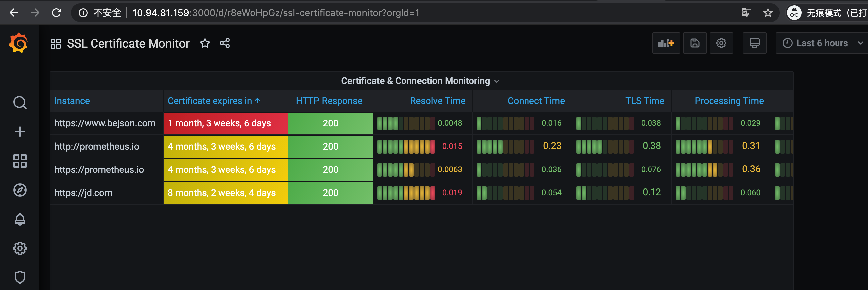Open the Configuration gear in sidebar
The height and width of the screenshot is (290, 868).
(20, 248)
